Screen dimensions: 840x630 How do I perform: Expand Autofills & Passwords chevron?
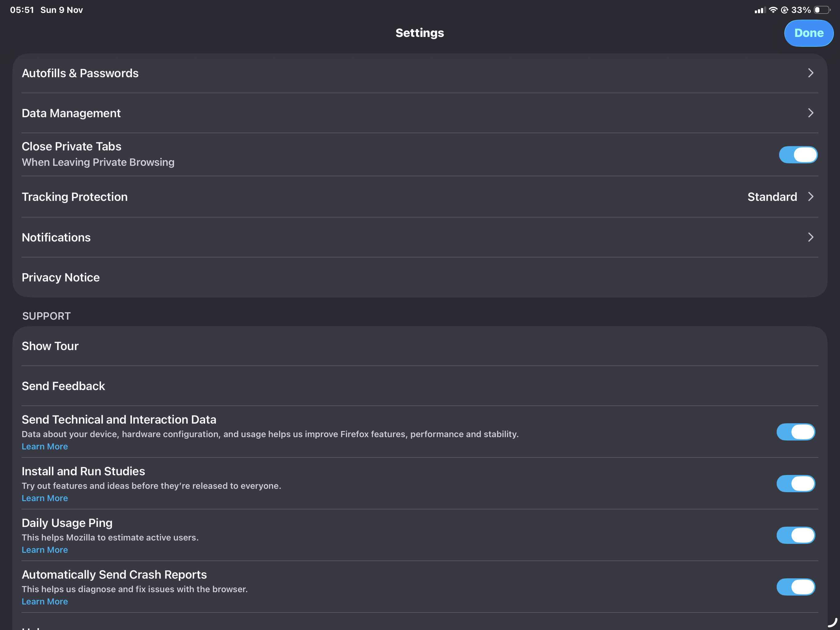pos(810,73)
